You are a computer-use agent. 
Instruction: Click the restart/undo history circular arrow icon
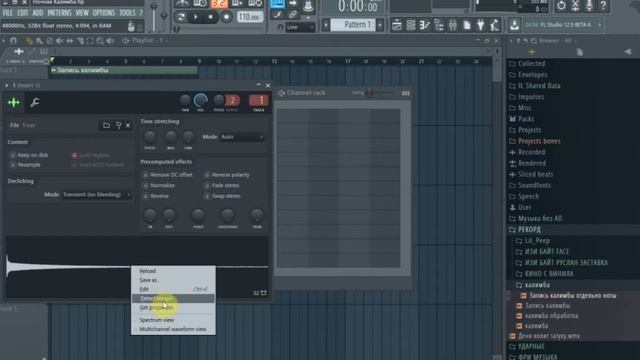(x=561, y=5)
